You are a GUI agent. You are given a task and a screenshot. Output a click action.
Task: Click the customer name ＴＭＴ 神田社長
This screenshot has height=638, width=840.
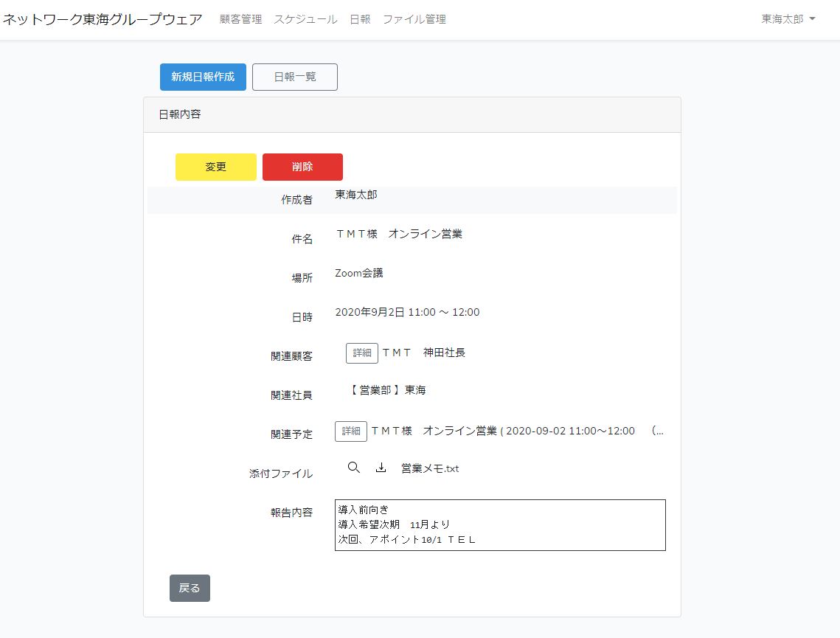pos(424,353)
